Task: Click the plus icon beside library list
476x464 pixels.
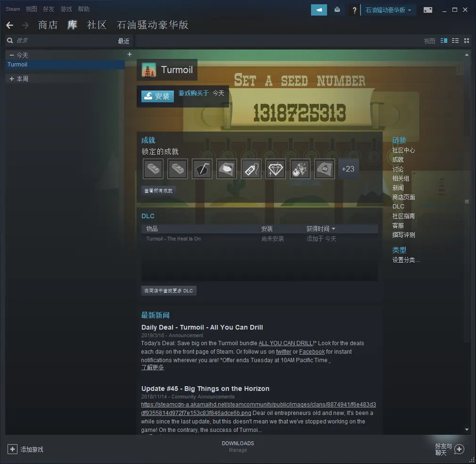Action: pyautogui.click(x=130, y=54)
